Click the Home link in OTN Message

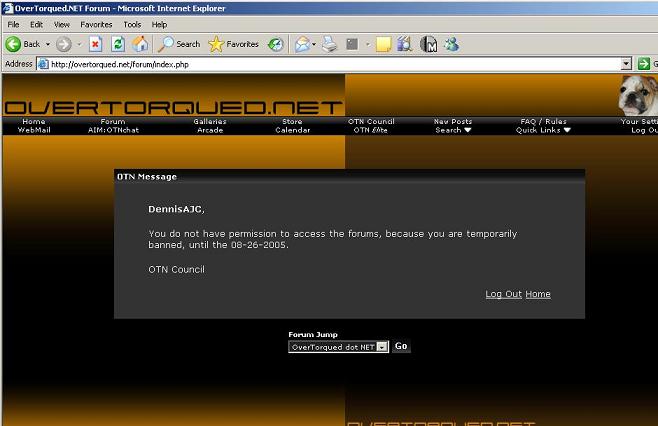538,294
